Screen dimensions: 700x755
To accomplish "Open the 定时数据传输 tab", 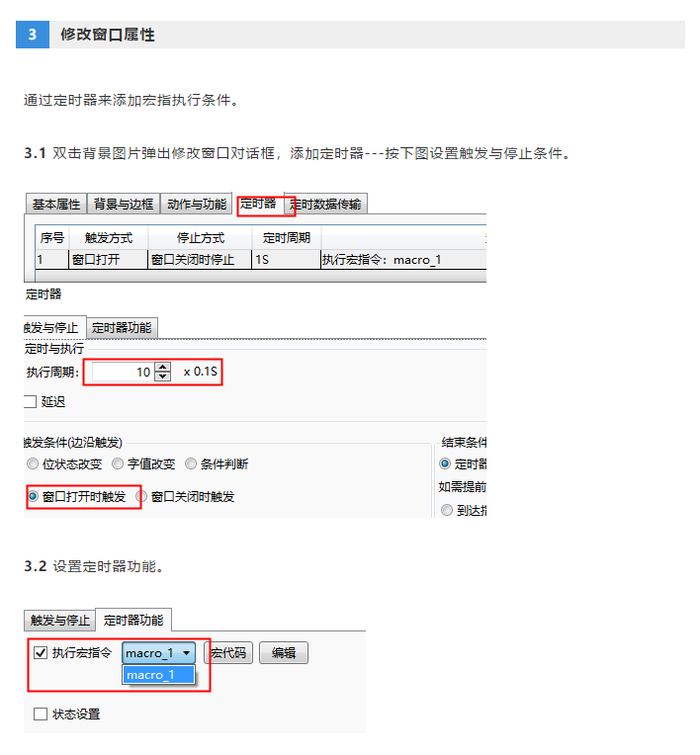I will pos(325,205).
